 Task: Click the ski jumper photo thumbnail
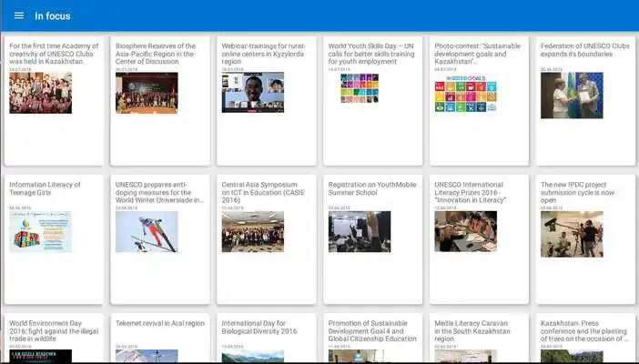click(147, 231)
